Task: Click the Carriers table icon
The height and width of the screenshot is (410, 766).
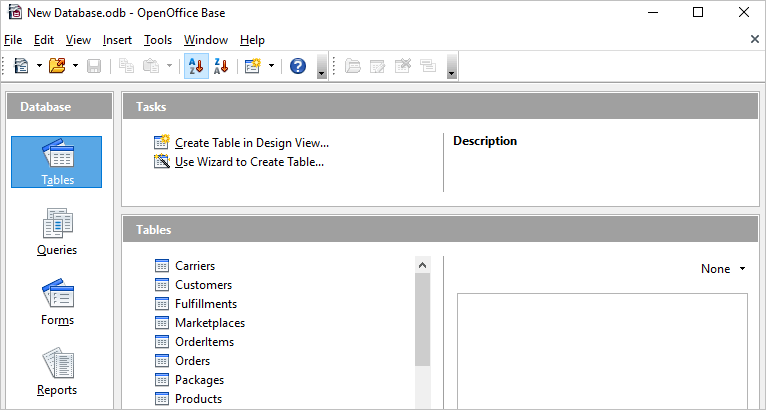Action: coord(162,265)
